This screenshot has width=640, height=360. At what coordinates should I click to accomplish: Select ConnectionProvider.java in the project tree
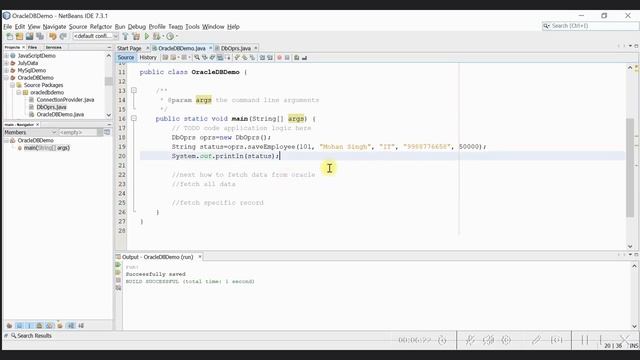[65, 100]
